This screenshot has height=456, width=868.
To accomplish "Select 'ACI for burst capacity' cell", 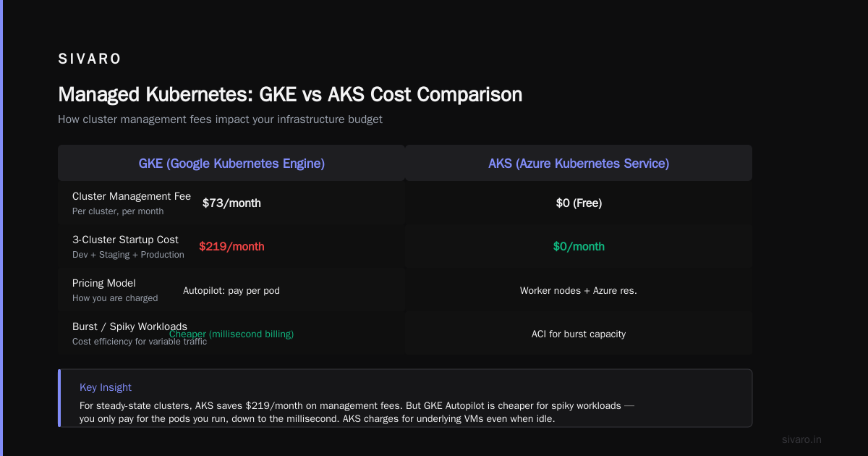I will pos(579,334).
